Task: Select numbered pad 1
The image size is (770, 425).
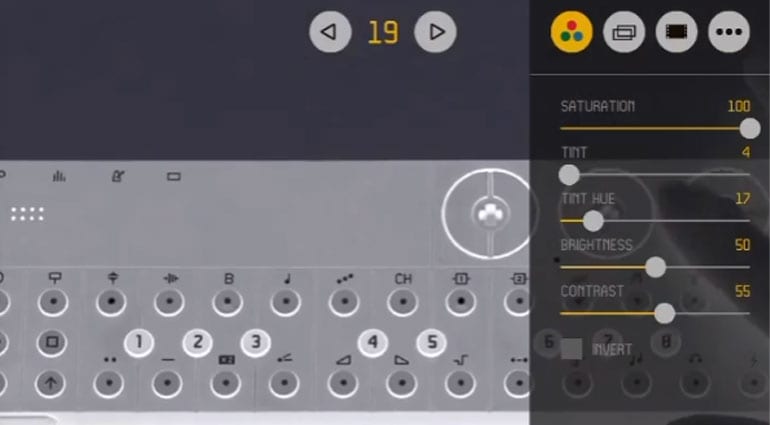Action: coord(139,342)
